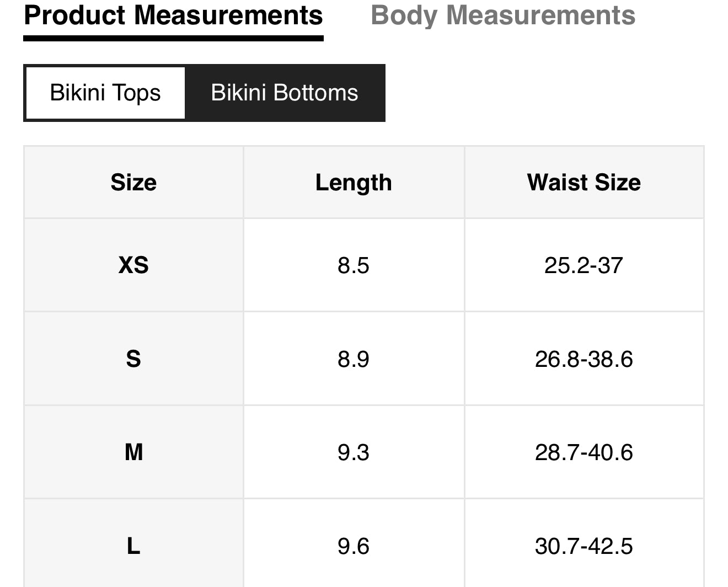The width and height of the screenshot is (728, 587).
Task: Select the S size row label
Action: tap(133, 359)
